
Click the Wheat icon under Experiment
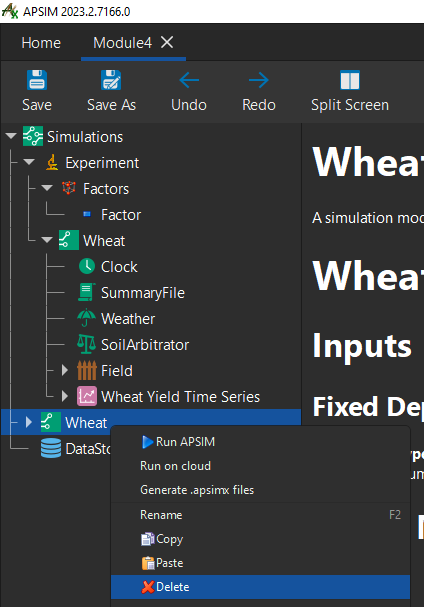69,240
